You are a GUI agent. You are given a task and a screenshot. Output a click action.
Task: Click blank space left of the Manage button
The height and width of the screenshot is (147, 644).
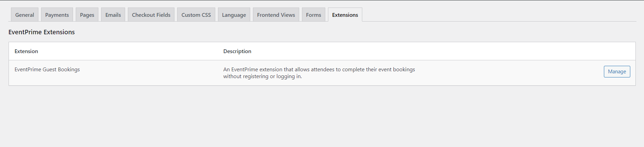click(514, 72)
